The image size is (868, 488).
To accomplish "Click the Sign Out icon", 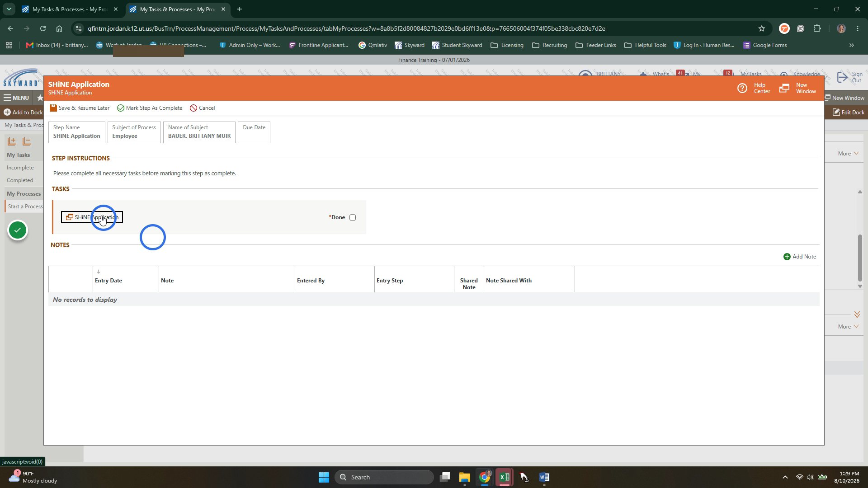I will pos(842,77).
